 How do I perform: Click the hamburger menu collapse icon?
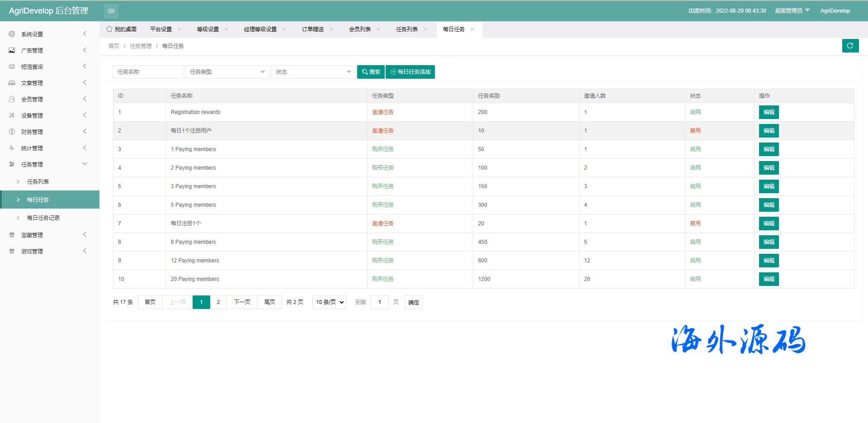click(111, 11)
